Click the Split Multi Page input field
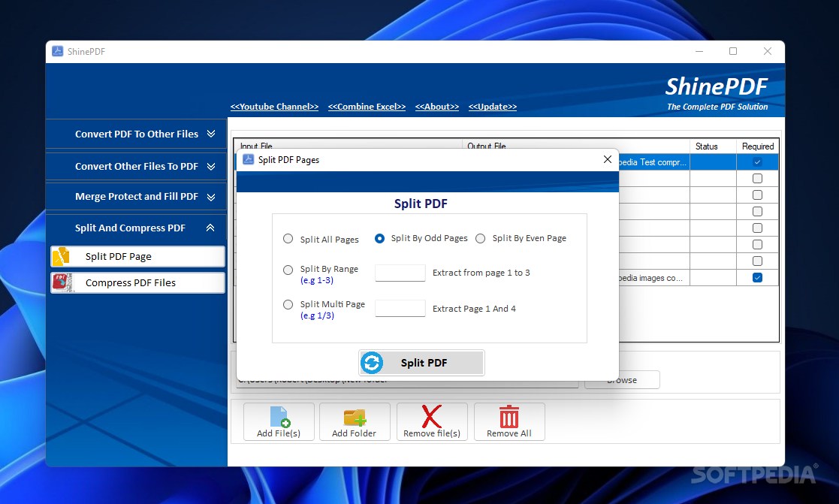839x504 pixels. click(x=400, y=308)
